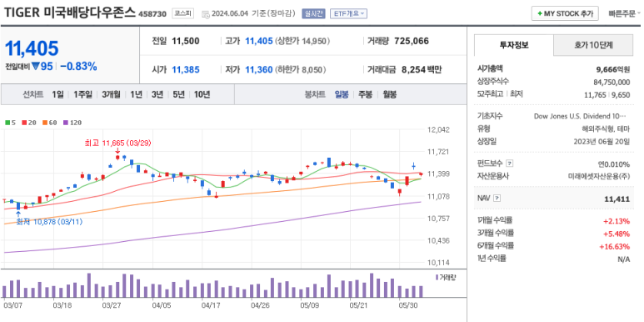Click the NAV value 11,411
This screenshot has width=644, height=322.
(617, 199)
